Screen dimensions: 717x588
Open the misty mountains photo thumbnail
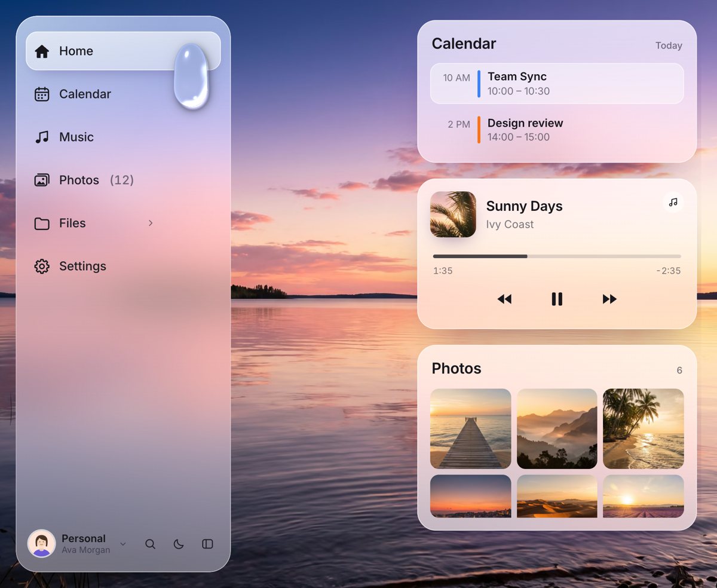(557, 428)
